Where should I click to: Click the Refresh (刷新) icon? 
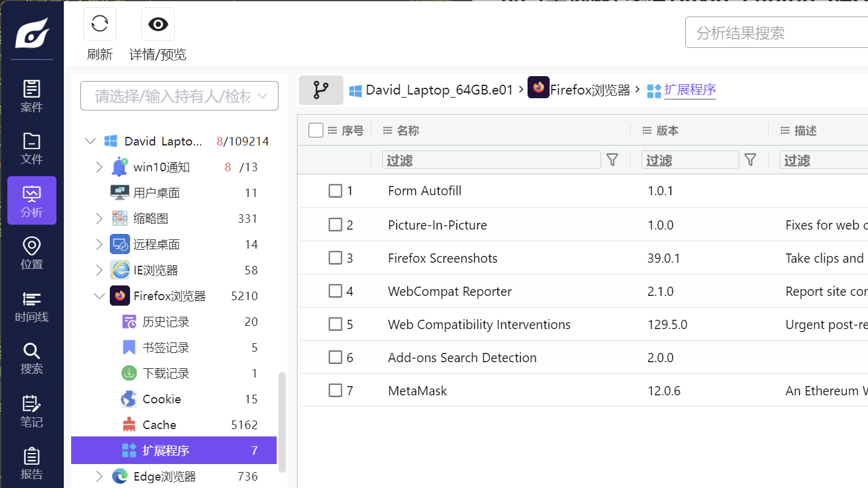pyautogui.click(x=99, y=25)
